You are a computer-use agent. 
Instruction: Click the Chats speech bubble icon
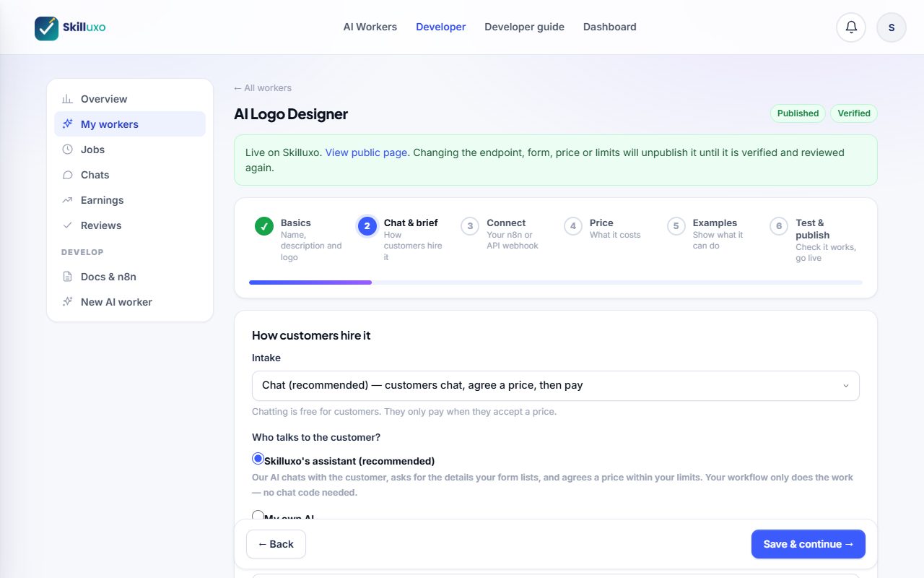(67, 175)
